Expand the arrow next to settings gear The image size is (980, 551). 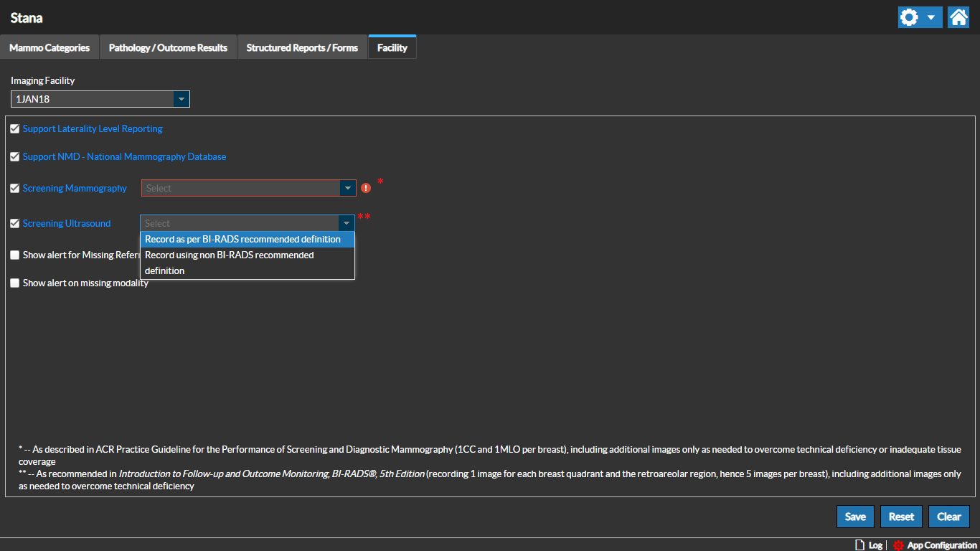tap(930, 17)
